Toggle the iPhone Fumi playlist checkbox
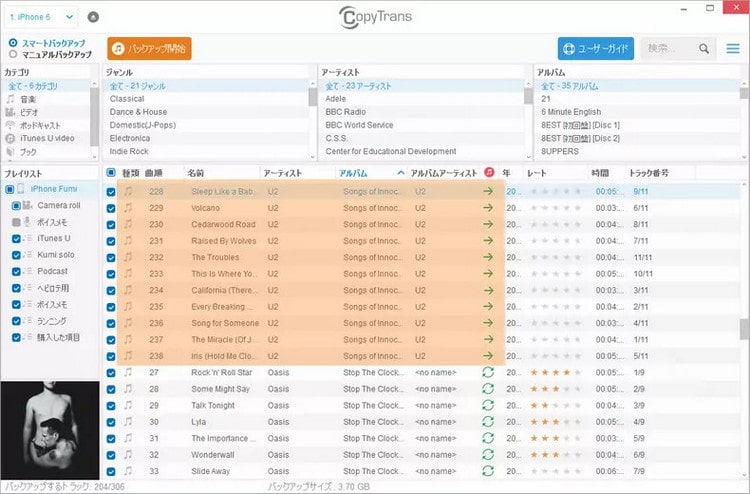Viewport: 750px width, 494px height. pyautogui.click(x=10, y=189)
